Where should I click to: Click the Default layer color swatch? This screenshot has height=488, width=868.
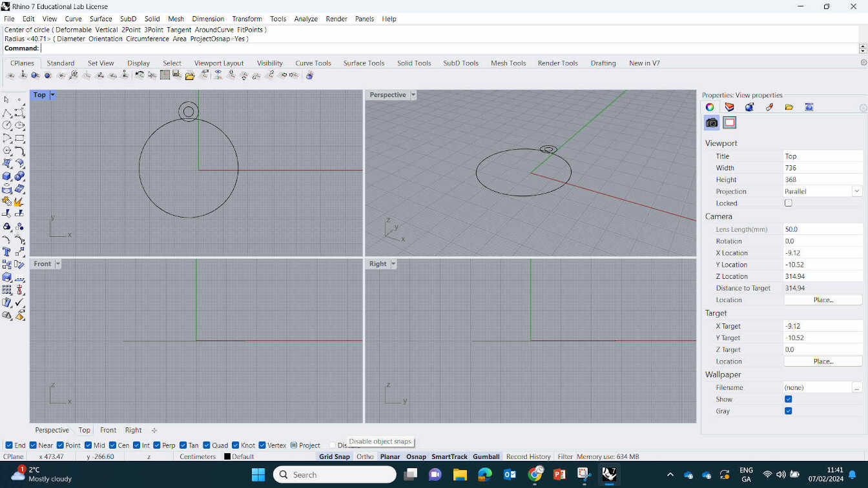click(227, 456)
